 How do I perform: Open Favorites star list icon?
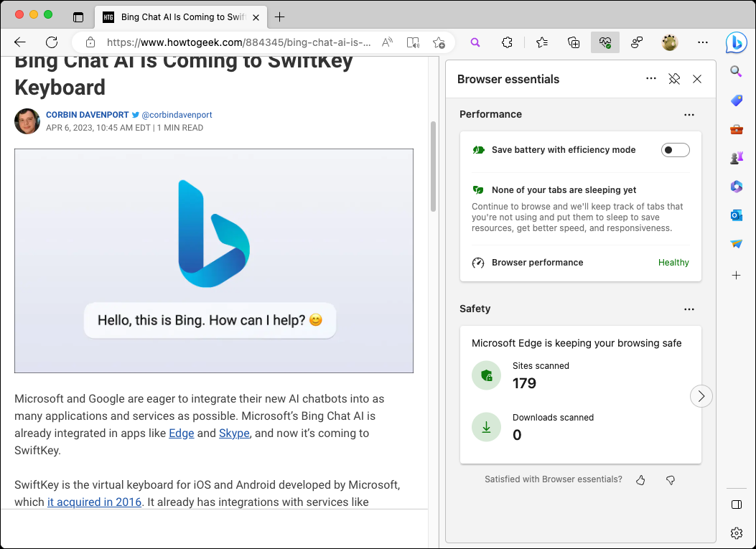(543, 42)
